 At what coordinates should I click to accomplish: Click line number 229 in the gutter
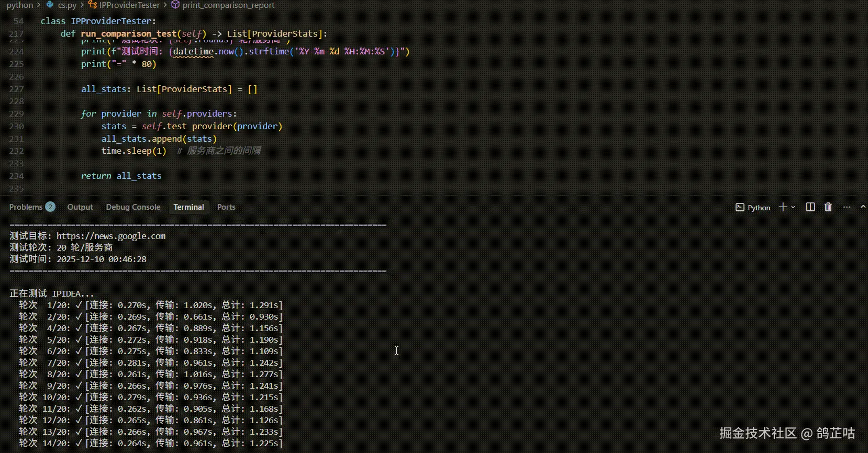16,114
